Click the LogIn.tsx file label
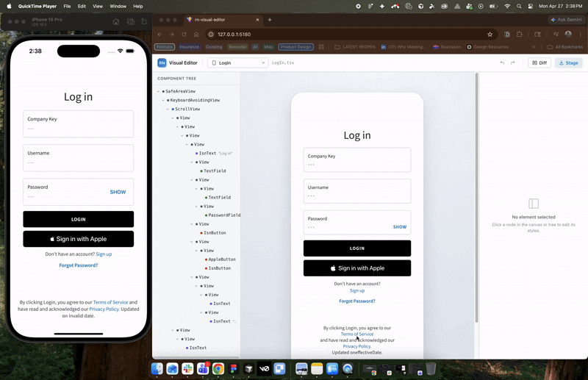588x380 pixels. [x=283, y=63]
